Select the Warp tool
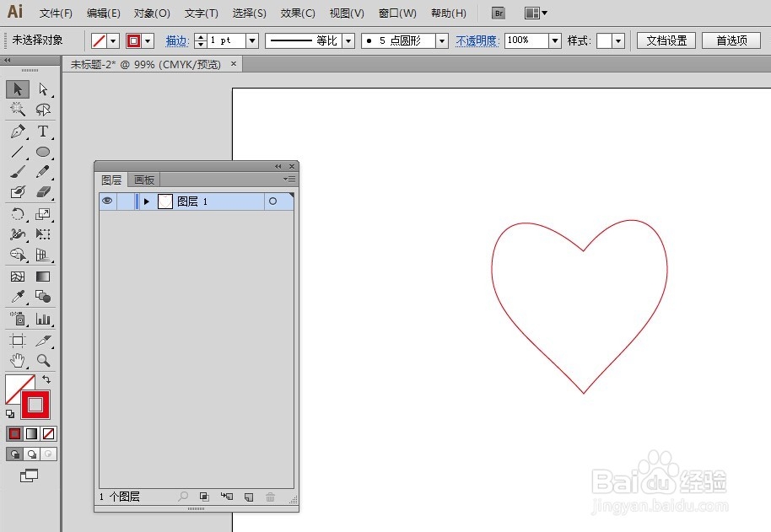The image size is (771, 532). (18, 234)
